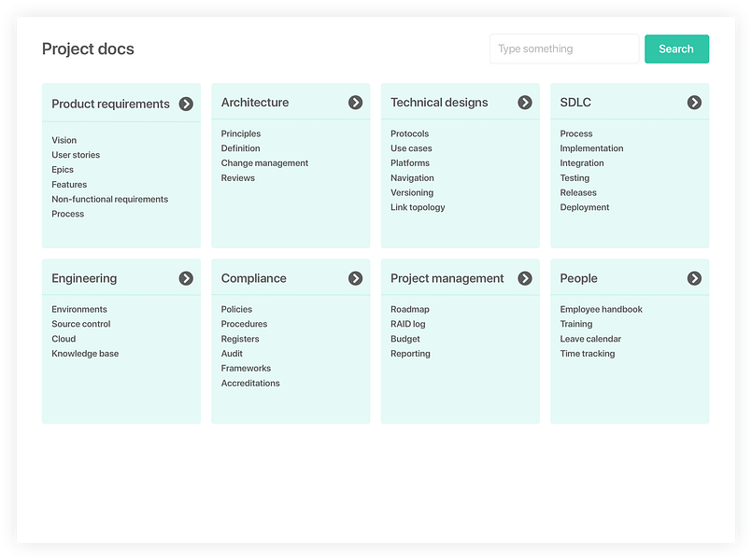Open the Reviews link
This screenshot has width=752, height=560.
point(238,177)
